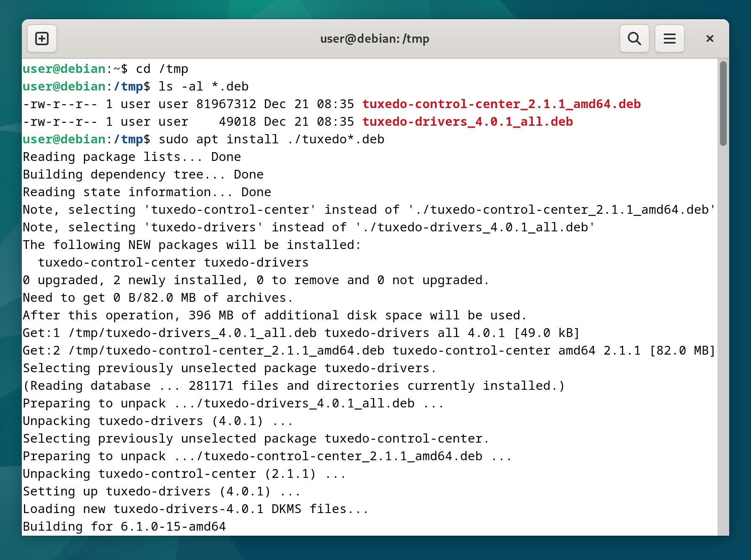The image size is (751, 560).
Task: Click the file size 81967312
Action: 226,104
